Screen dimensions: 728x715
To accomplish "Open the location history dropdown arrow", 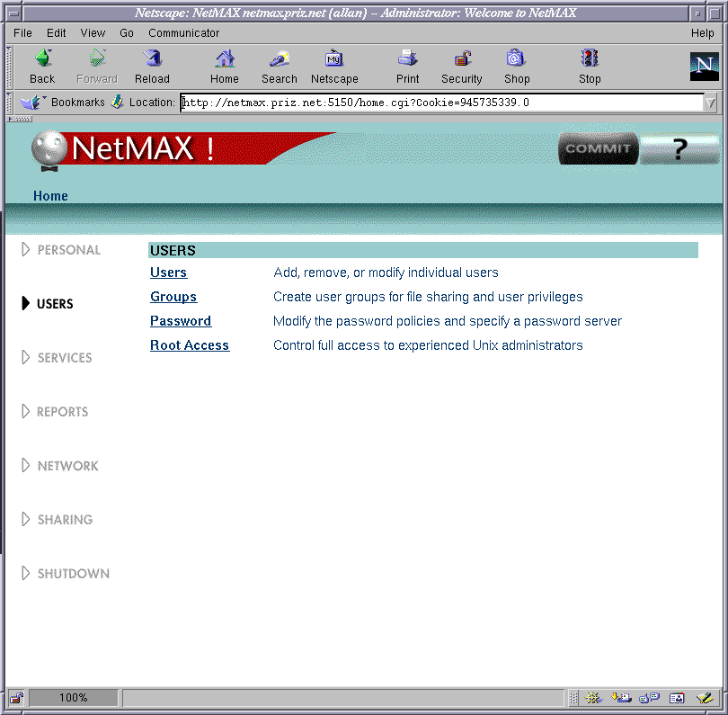I will point(711,103).
